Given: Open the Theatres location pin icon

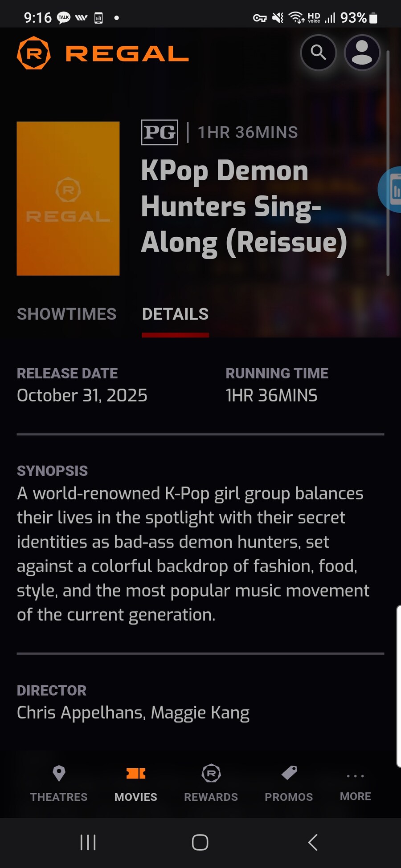Looking at the screenshot, I should (59, 774).
